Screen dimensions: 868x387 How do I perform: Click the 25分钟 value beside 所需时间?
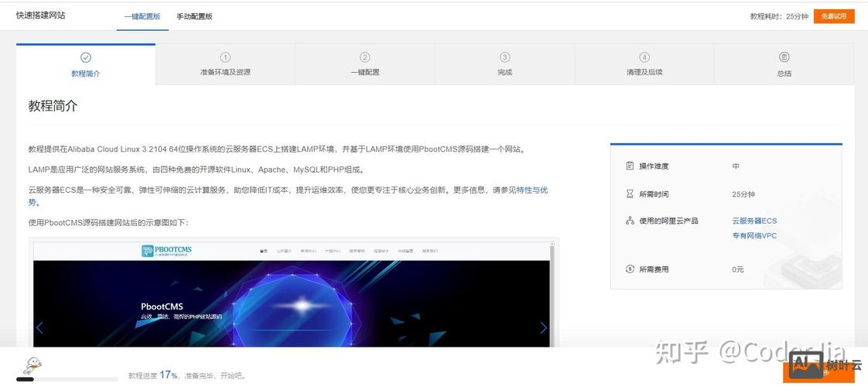click(743, 194)
